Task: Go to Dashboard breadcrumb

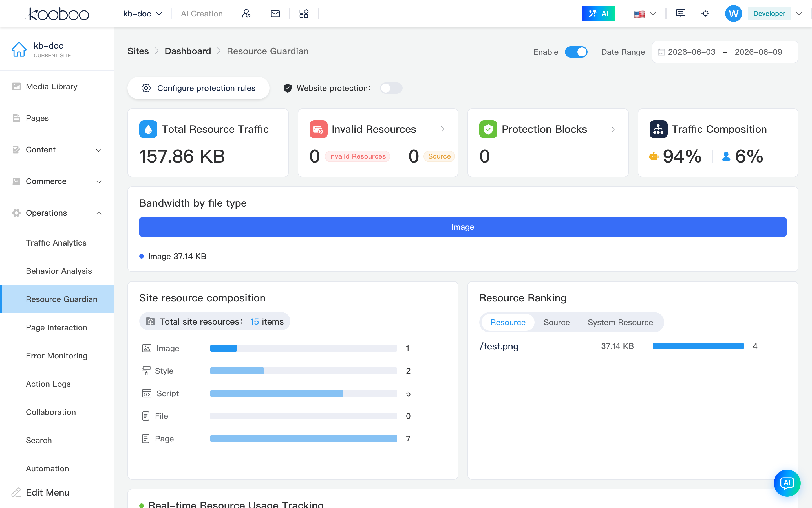Action: 187,51
